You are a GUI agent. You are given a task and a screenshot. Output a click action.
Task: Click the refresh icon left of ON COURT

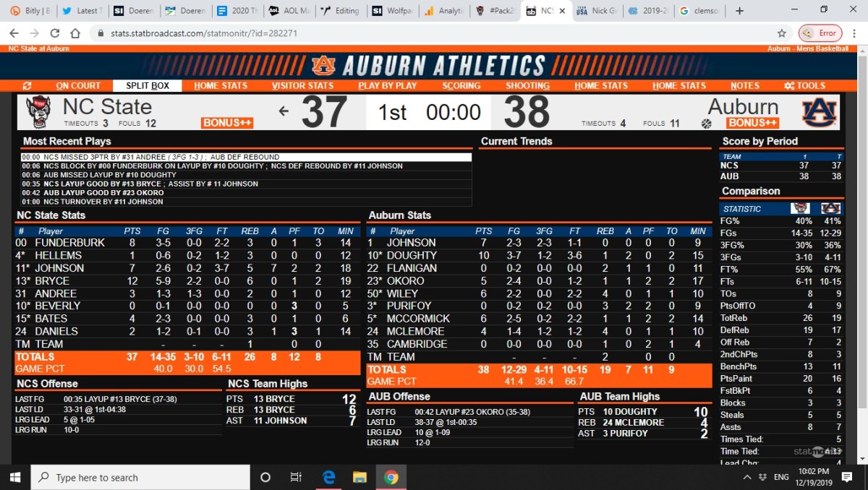coord(27,85)
